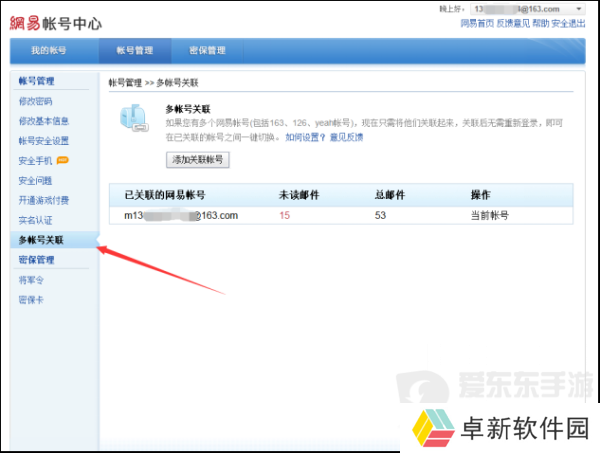
Task: Click the unread mail count 15
Action: [x=285, y=215]
